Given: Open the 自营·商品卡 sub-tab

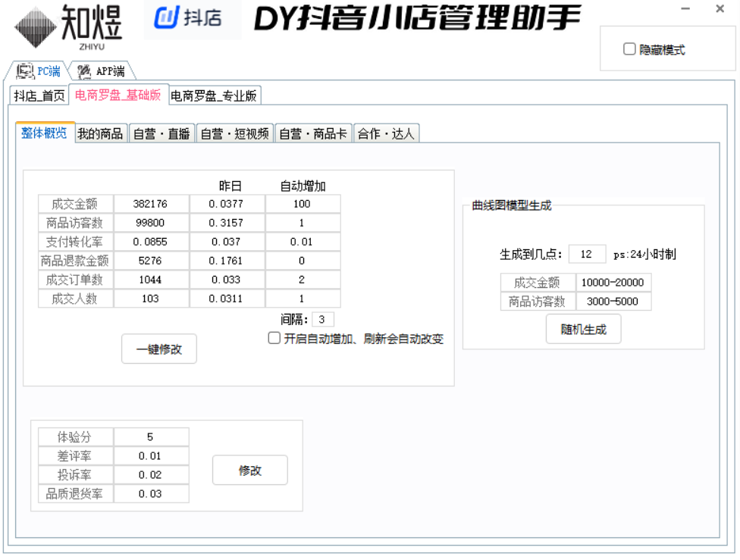Looking at the screenshot, I should pos(313,133).
